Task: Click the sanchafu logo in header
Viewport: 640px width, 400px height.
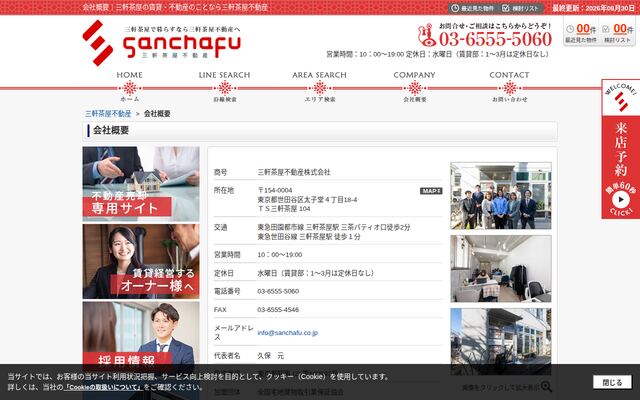Action: pyautogui.click(x=162, y=42)
